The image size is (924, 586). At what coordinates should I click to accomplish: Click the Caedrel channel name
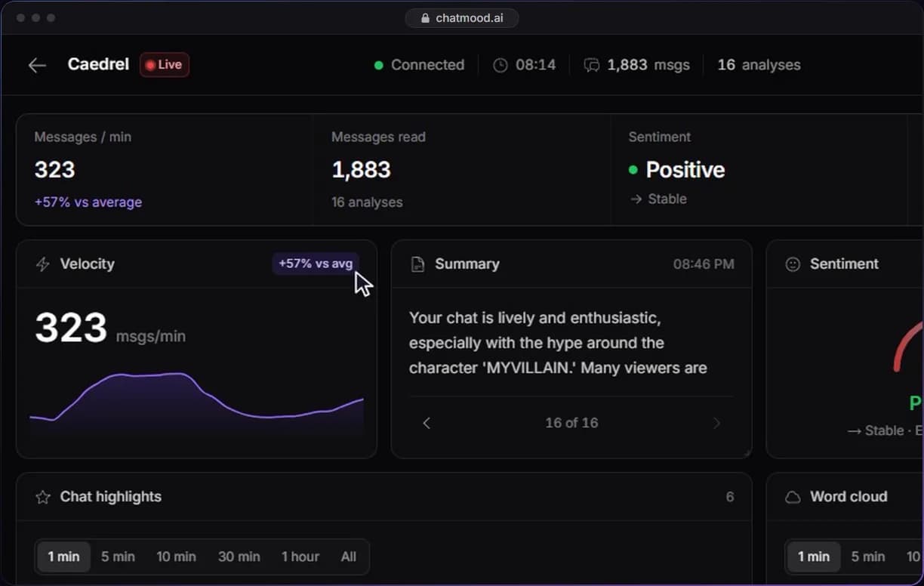(98, 64)
